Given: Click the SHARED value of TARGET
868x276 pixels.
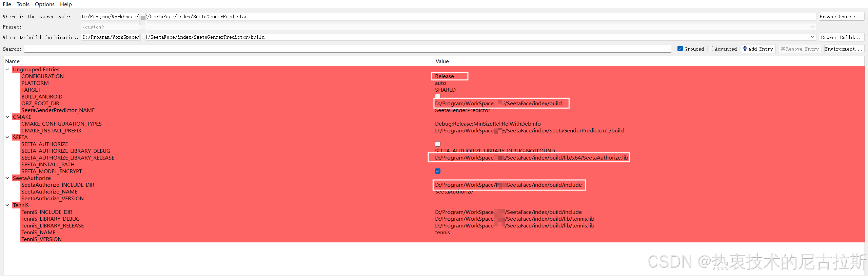Looking at the screenshot, I should pos(445,90).
